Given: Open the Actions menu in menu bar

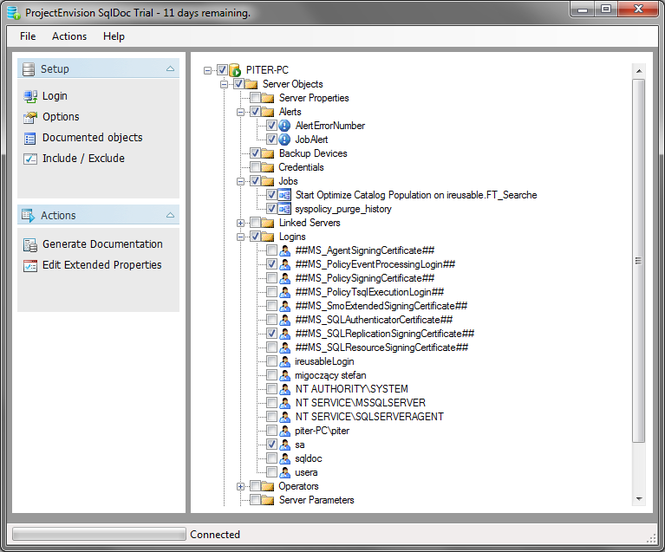Looking at the screenshot, I should (x=69, y=36).
